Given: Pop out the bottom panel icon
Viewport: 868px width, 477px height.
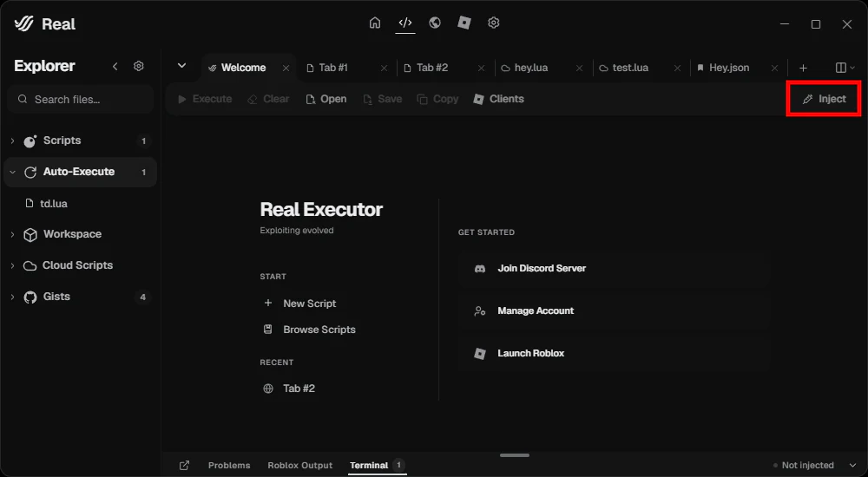Looking at the screenshot, I should (x=184, y=466).
